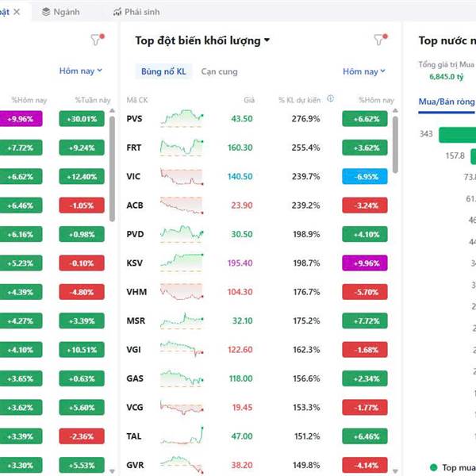Open the MSR stock ticker
Screen dimensions: 476x476
(136, 321)
